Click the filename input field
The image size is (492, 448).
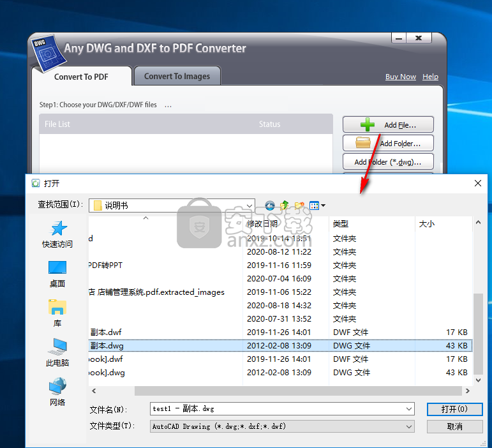pos(278,409)
